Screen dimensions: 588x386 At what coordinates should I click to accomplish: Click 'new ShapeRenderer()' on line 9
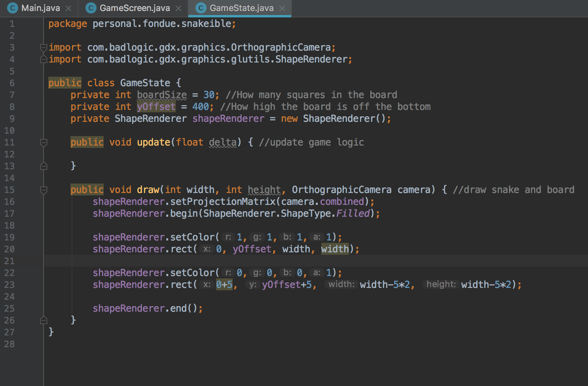[x=334, y=119]
